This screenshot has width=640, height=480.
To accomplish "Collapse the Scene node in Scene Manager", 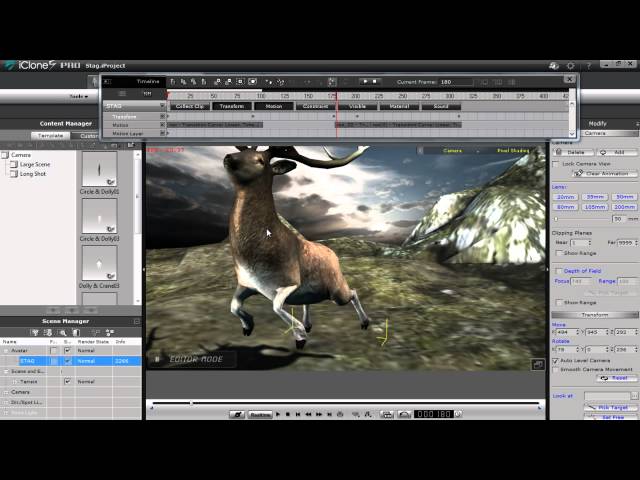I will pyautogui.click(x=6, y=371).
